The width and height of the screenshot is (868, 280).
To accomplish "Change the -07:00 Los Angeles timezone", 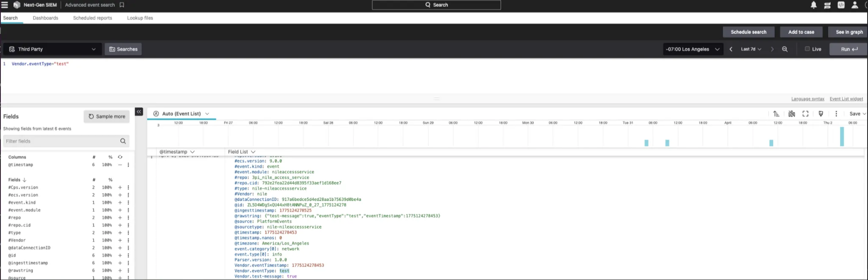I will coord(693,49).
